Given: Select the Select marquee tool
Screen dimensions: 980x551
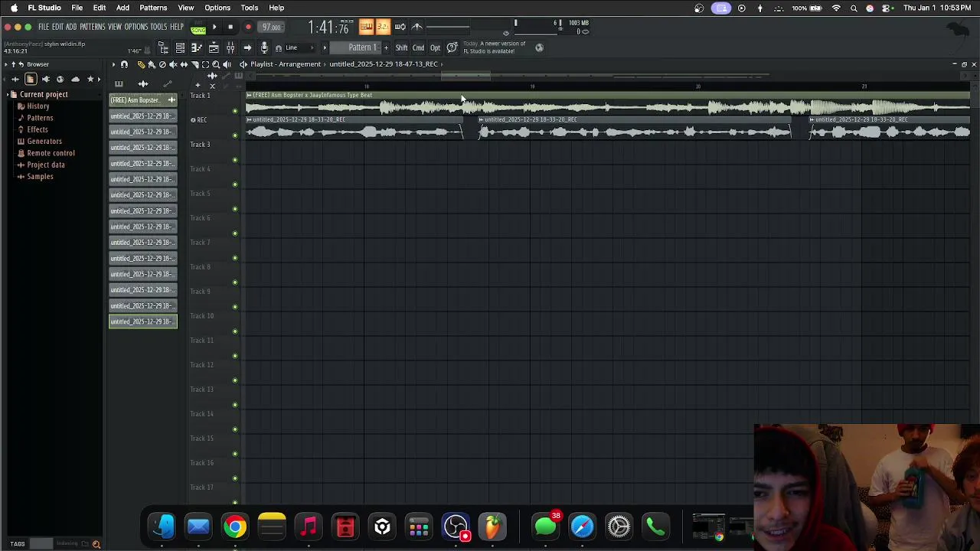Looking at the screenshot, I should [x=205, y=64].
